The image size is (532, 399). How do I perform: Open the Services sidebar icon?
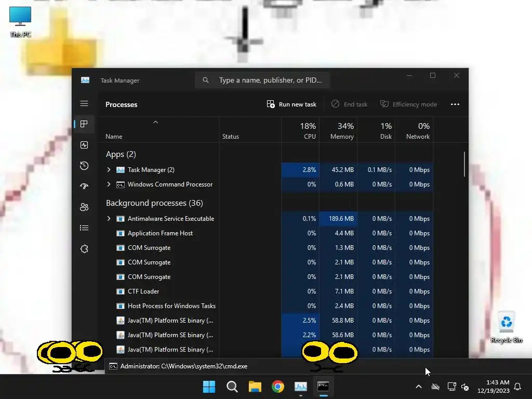[x=84, y=249]
